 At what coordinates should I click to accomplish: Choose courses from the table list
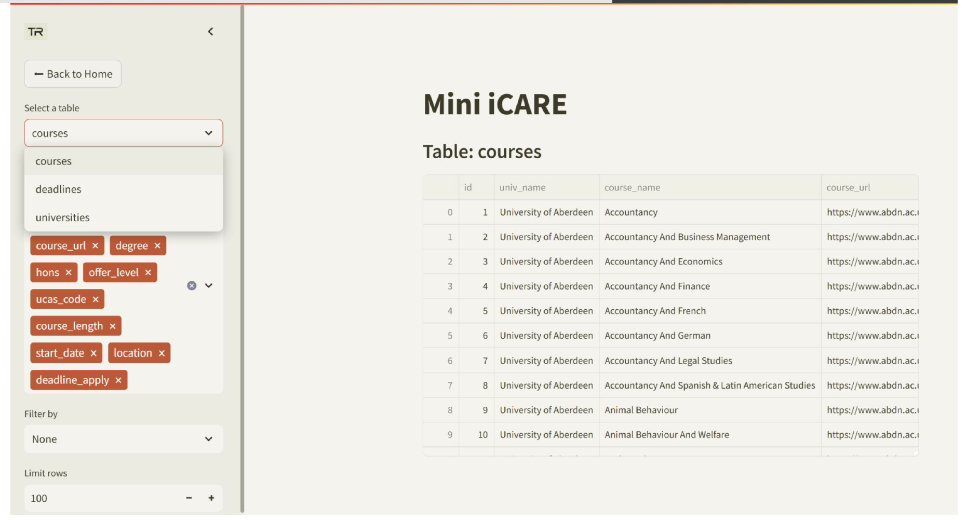click(53, 161)
